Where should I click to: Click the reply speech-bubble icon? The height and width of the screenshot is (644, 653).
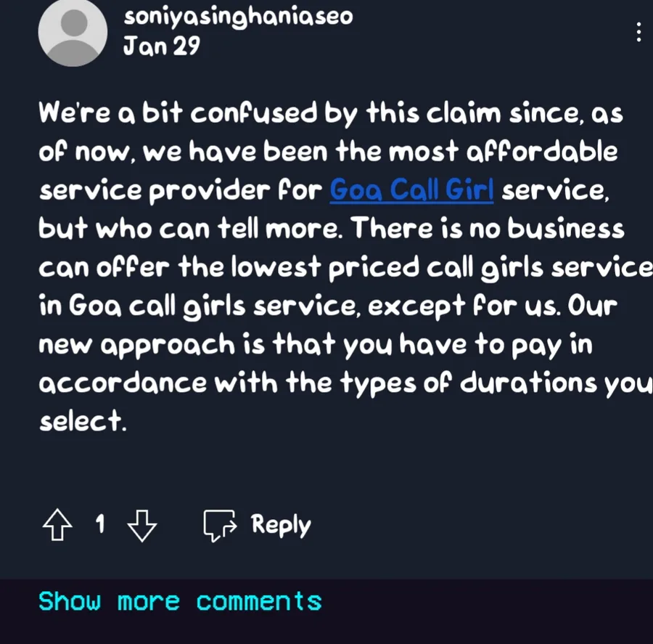coord(220,525)
